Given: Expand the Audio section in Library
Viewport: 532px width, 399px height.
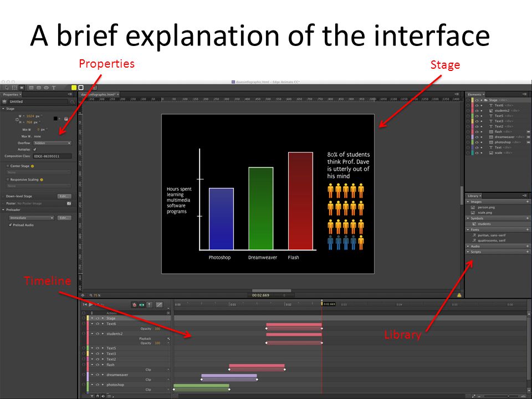Looking at the screenshot, I should coord(468,246).
